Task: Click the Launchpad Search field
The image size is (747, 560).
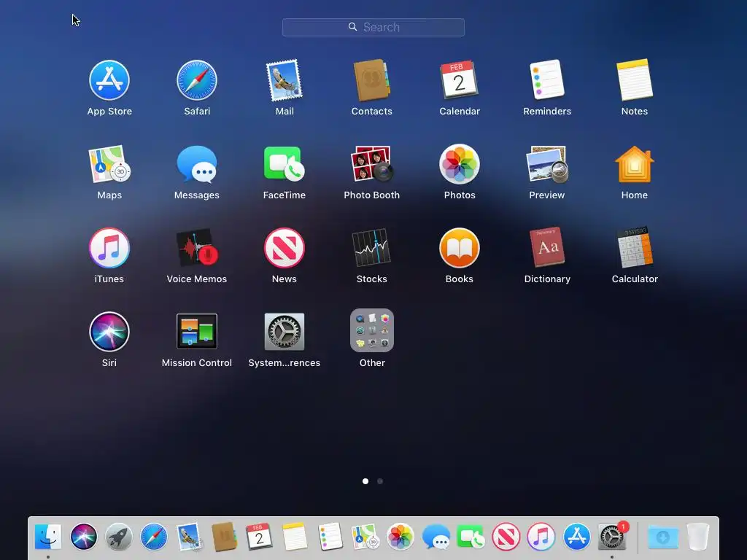Action: coord(373,27)
